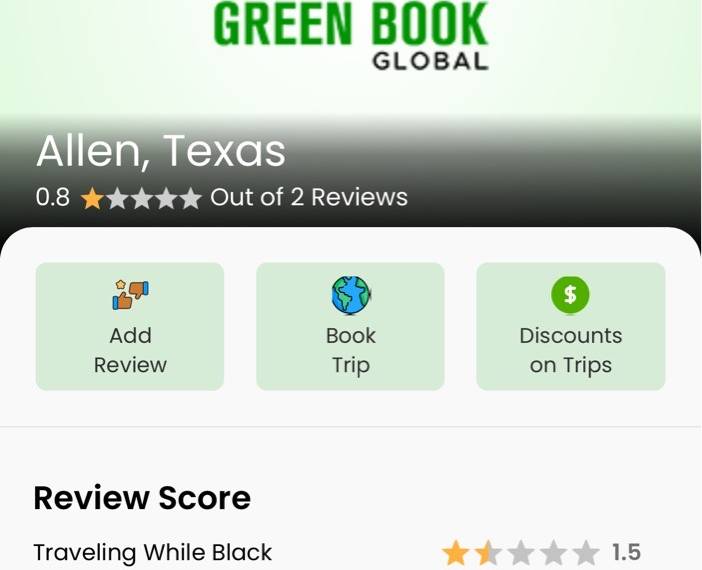
Task: Click the last gray star beside 1.5
Action: pyautogui.click(x=586, y=553)
